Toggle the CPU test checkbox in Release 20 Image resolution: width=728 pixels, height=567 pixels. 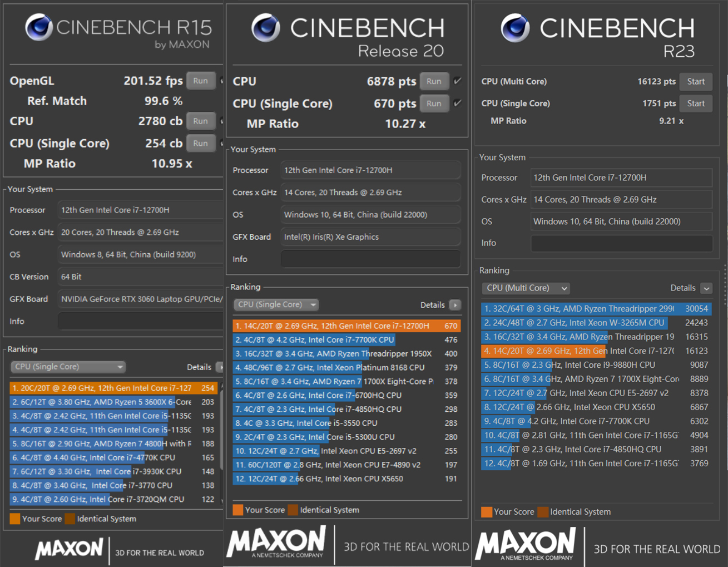(x=457, y=81)
